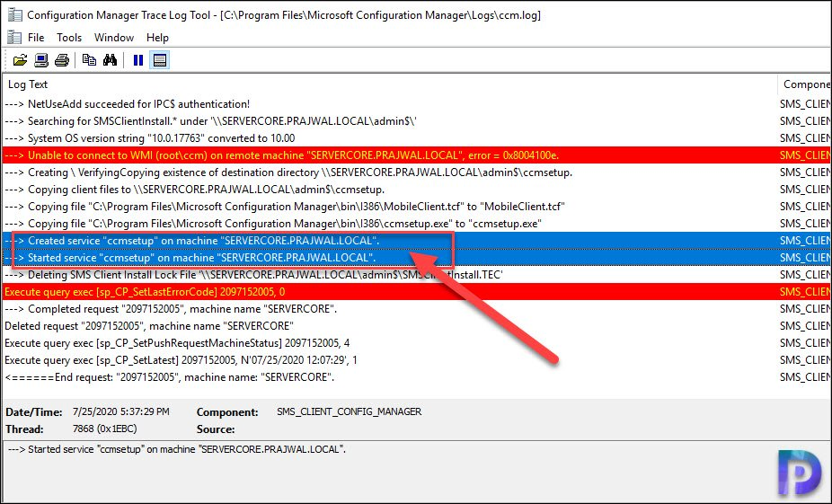Select the Unable to connect to WMI row

(416, 155)
